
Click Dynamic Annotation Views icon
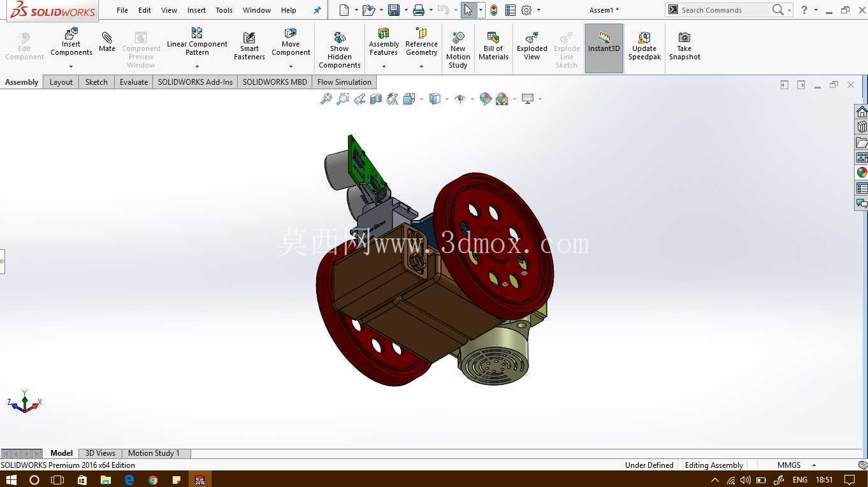pyautogui.click(x=393, y=99)
